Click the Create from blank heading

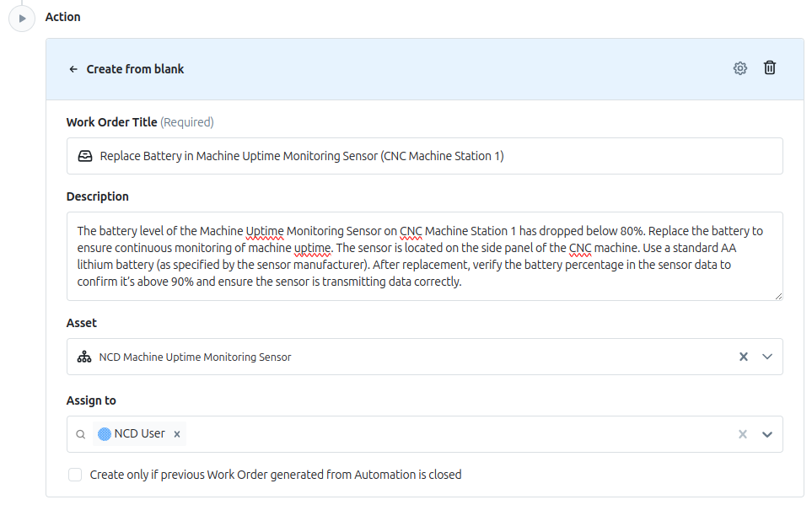click(x=135, y=69)
